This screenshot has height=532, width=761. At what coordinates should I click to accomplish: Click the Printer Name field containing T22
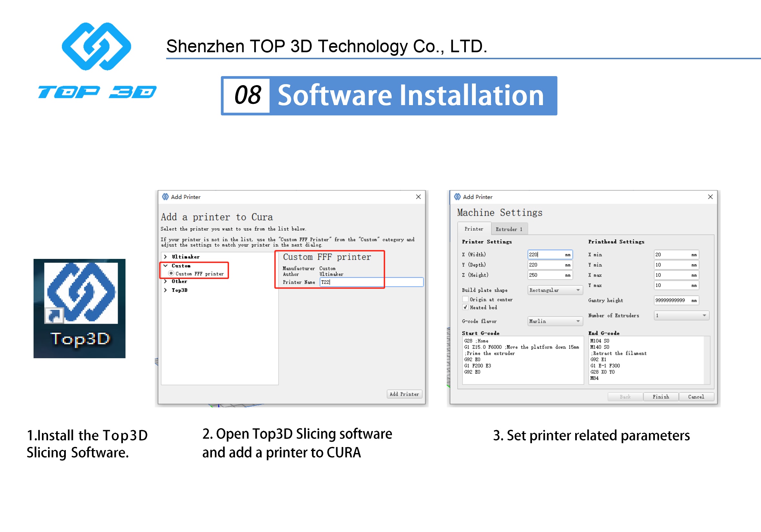[372, 282]
